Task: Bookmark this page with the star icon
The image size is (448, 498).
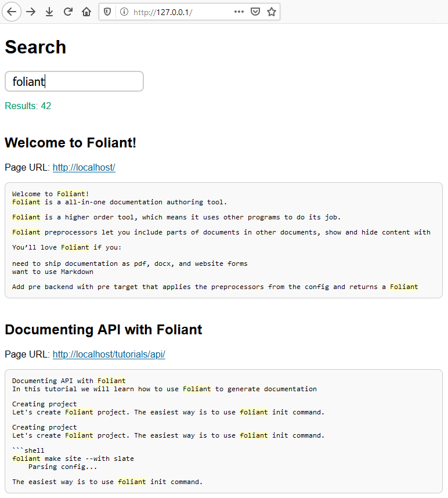Action: [x=272, y=12]
